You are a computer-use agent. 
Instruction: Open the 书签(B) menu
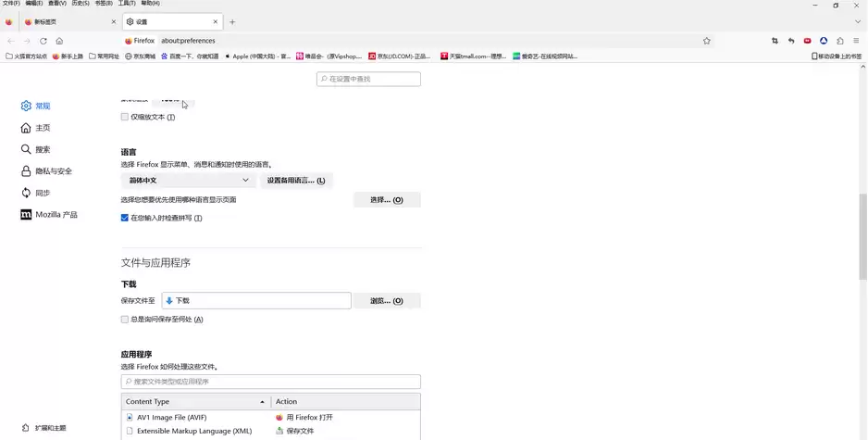(x=104, y=4)
